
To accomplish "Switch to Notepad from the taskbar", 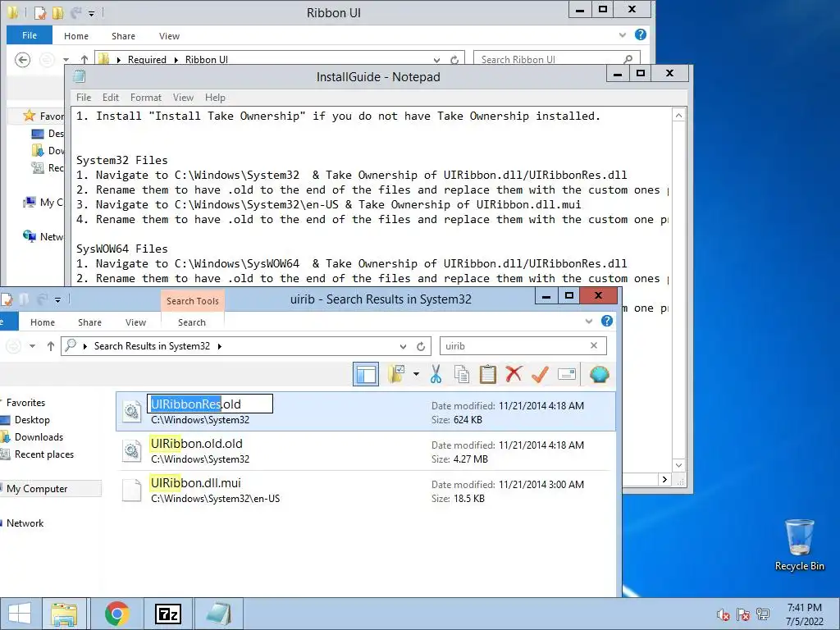I will click(x=218, y=614).
